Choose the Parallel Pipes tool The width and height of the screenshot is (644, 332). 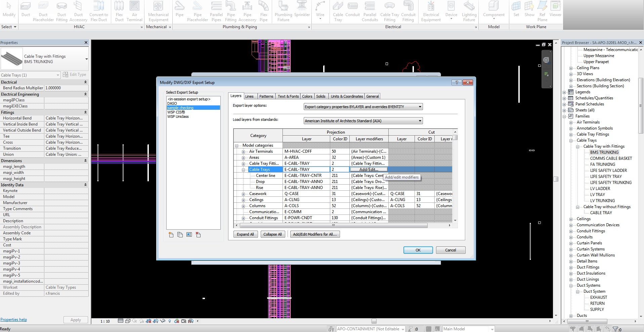tap(216, 11)
